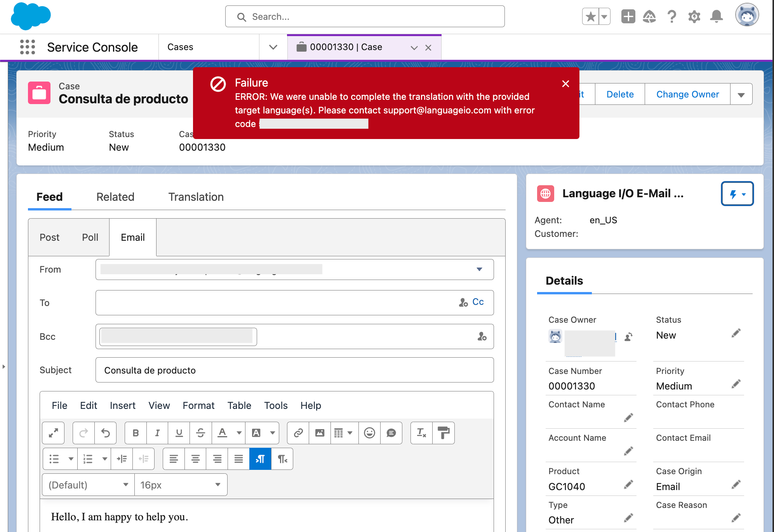
Task: Open the editor Format menu
Action: pos(198,405)
